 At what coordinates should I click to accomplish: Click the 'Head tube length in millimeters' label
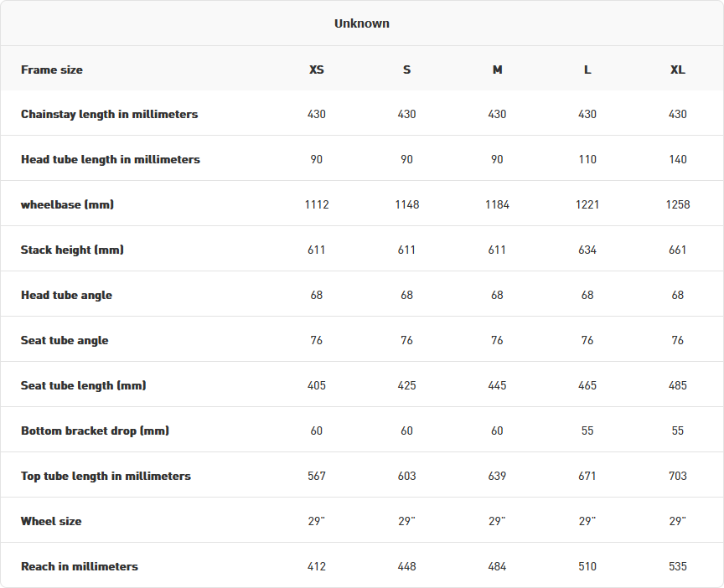point(110,159)
